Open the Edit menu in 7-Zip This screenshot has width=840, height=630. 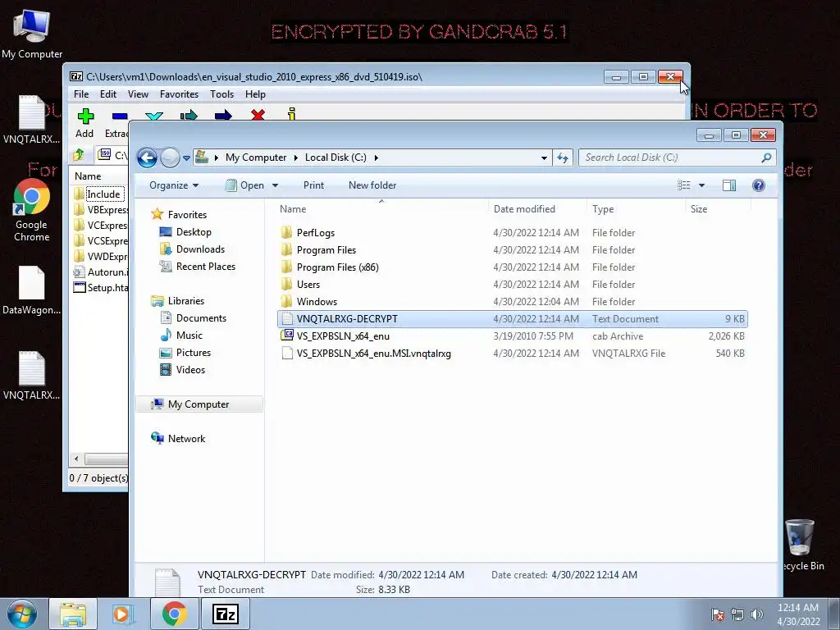point(108,94)
